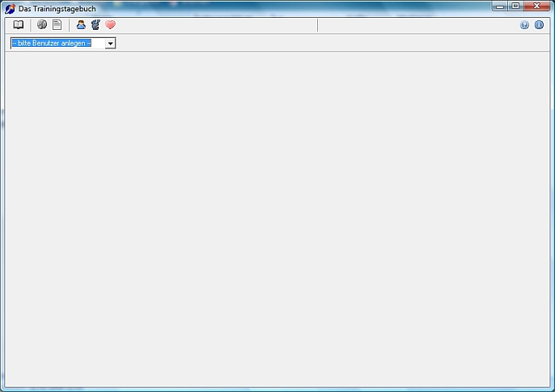The image size is (555, 392).
Task: Close the Trainingstagebuch window
Action: coord(537,6)
